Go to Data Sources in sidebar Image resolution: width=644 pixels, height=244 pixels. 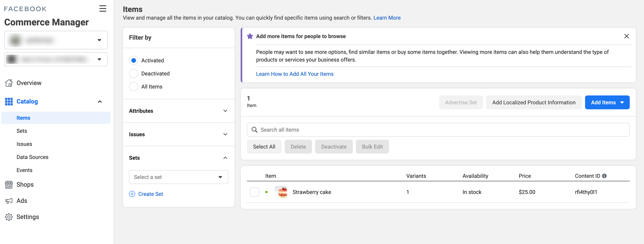(33, 157)
